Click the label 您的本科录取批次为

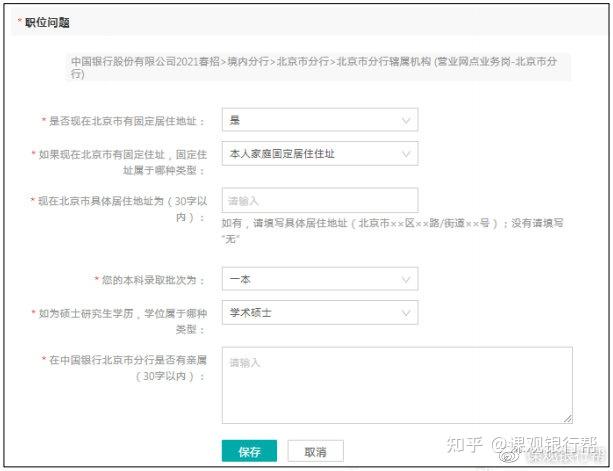pyautogui.click(x=149, y=280)
